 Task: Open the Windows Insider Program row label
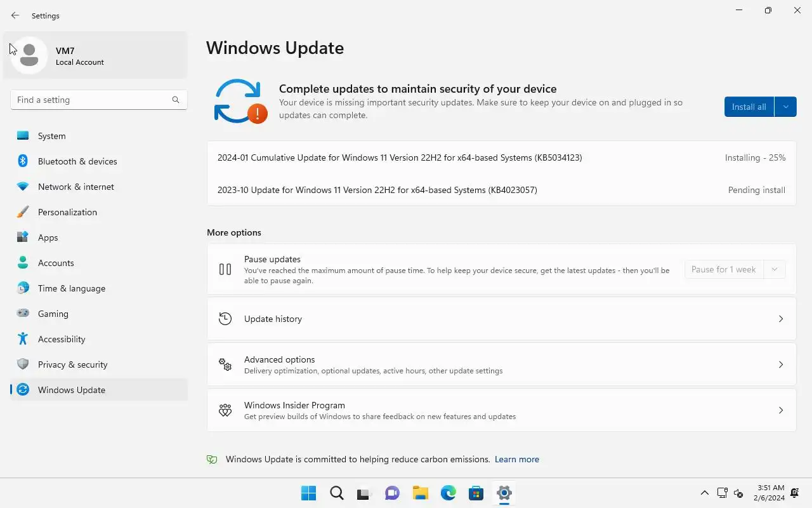(294, 405)
